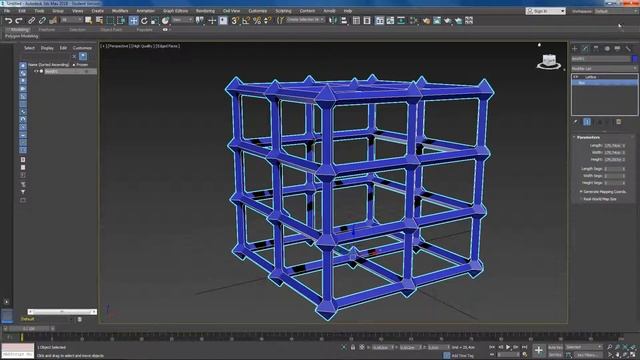Viewport: 640px width, 360px height.
Task: Open the File menu
Action: [x=7, y=11]
